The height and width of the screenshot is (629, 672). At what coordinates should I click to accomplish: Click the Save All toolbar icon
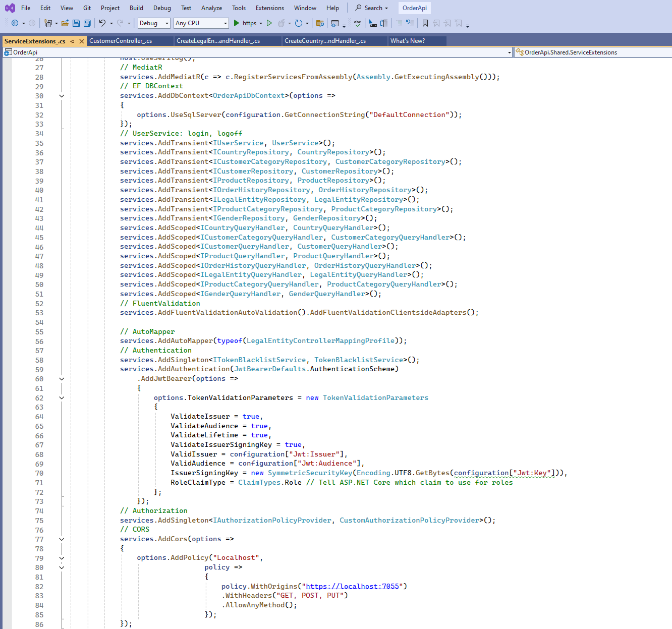pos(87,23)
